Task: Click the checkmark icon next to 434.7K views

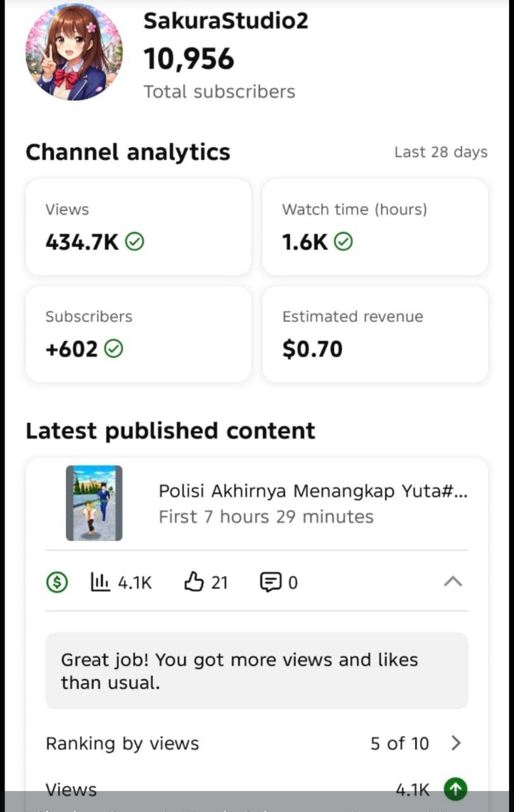Action: [x=134, y=242]
